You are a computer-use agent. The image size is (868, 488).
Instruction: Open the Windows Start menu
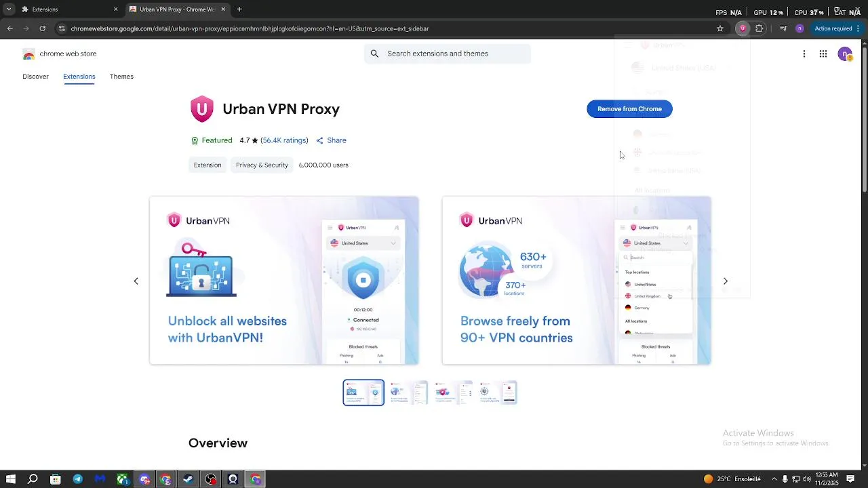pyautogui.click(x=10, y=479)
